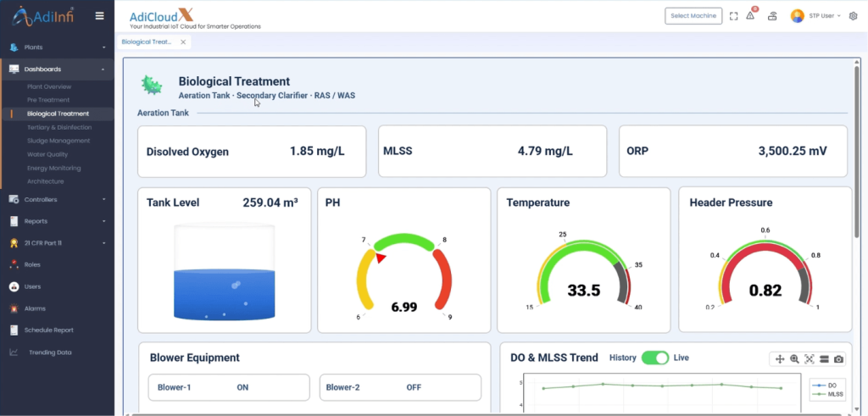Click the STP User avatar

(x=797, y=16)
